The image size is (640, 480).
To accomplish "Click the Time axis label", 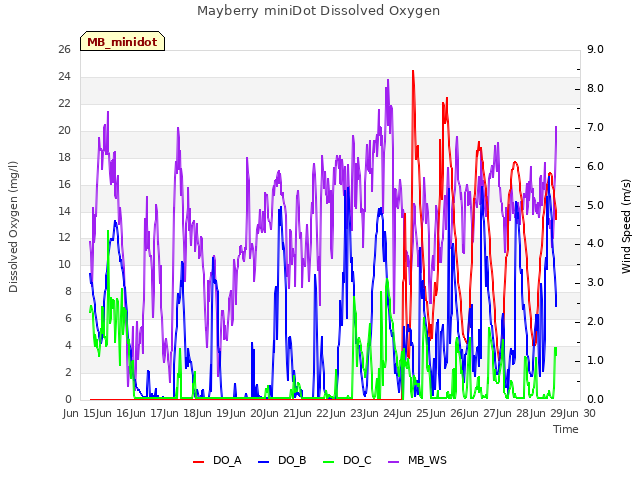I will pyautogui.click(x=566, y=429).
